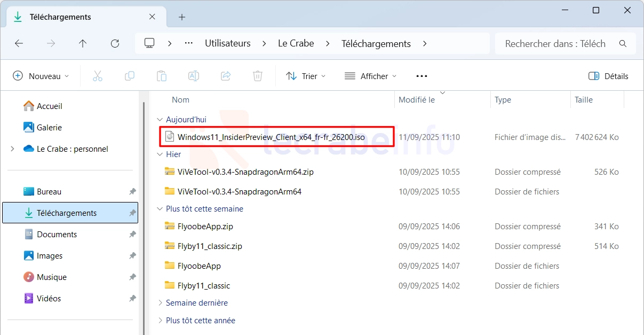Open the Nouveau dropdown menu

41,76
